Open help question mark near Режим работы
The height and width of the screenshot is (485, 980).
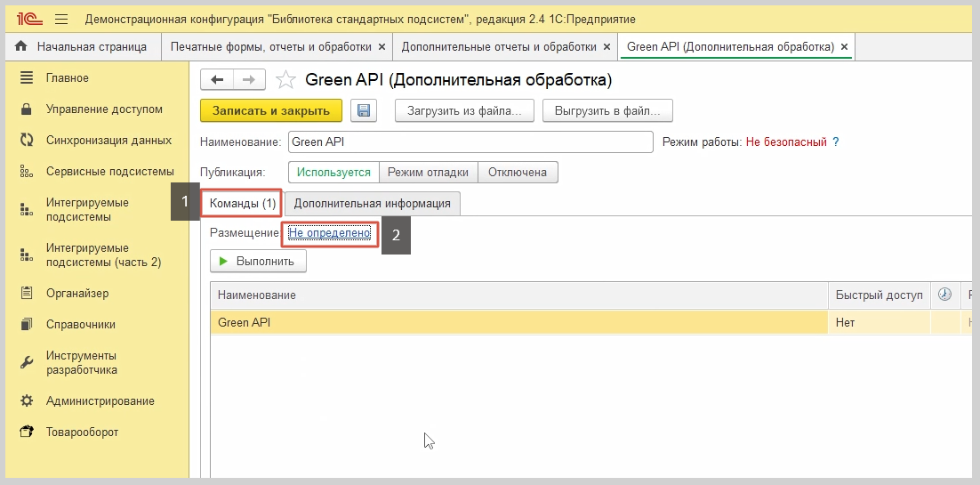point(835,141)
